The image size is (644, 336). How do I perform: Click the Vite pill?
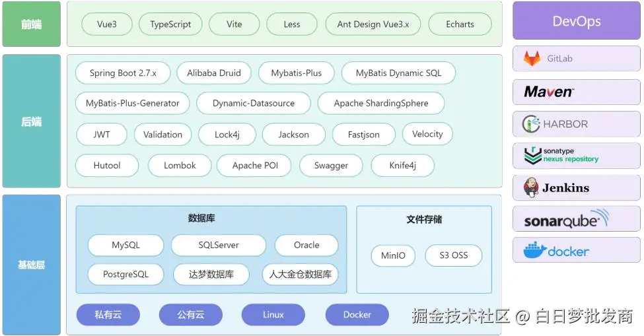(234, 24)
